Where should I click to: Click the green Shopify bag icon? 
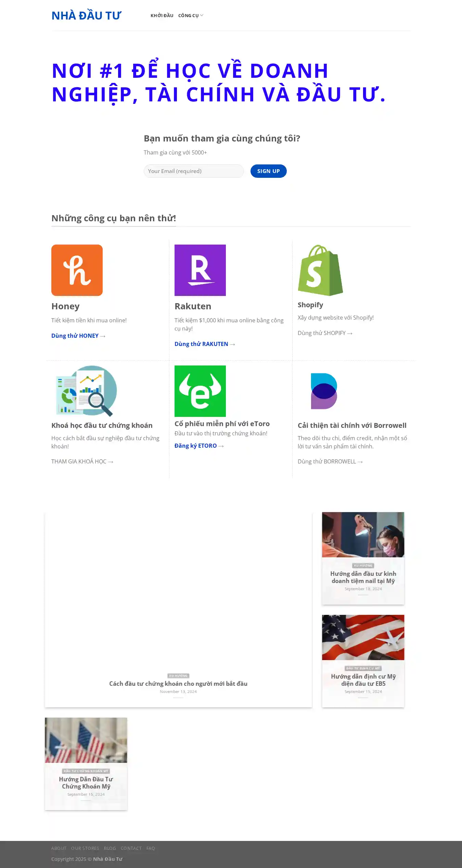(320, 270)
